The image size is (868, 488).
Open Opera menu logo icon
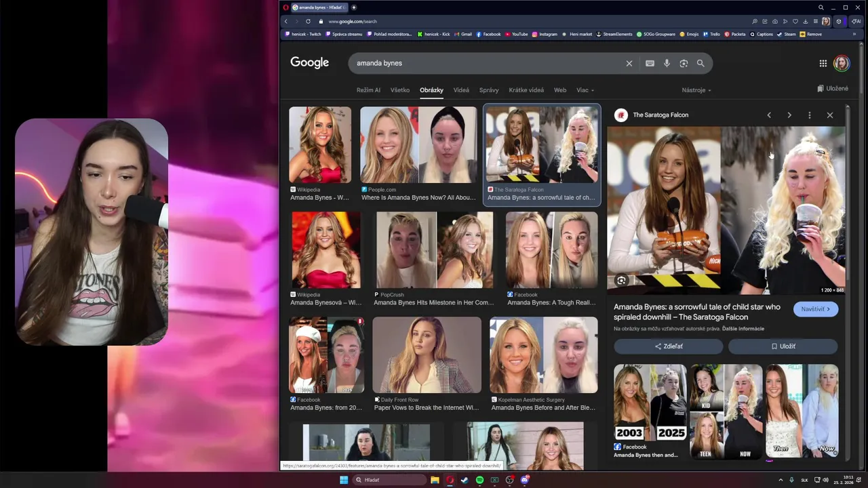[286, 7]
